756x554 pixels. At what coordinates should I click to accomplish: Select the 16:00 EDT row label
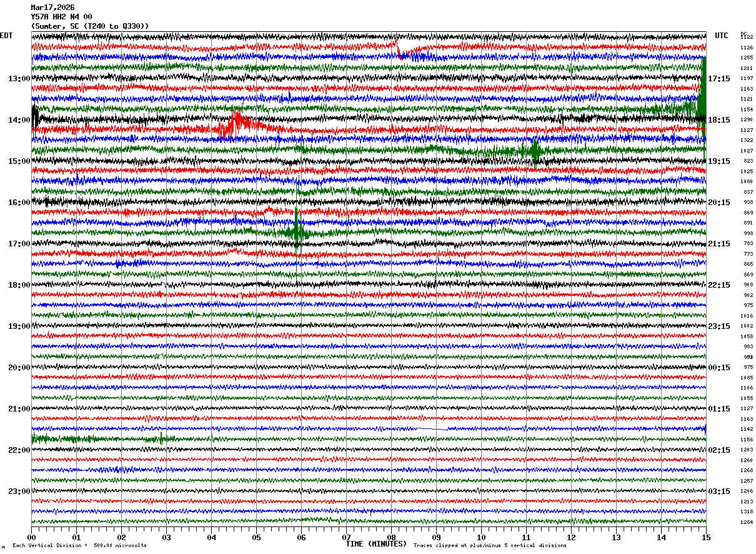coord(19,203)
